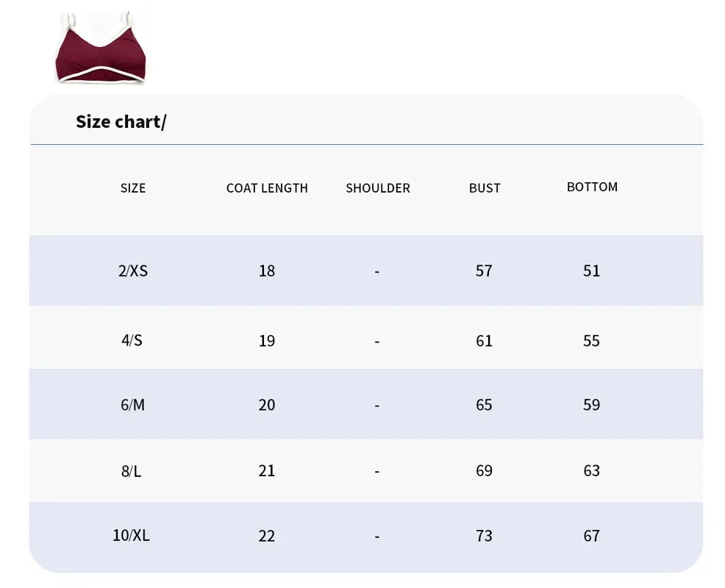Click the BUST column header

click(485, 188)
